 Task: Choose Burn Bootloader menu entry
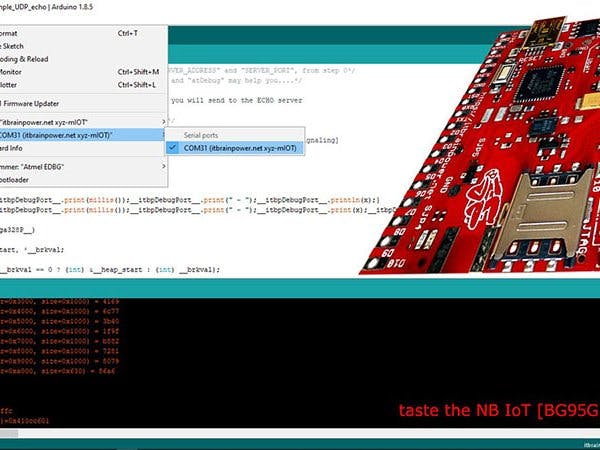click(83, 179)
